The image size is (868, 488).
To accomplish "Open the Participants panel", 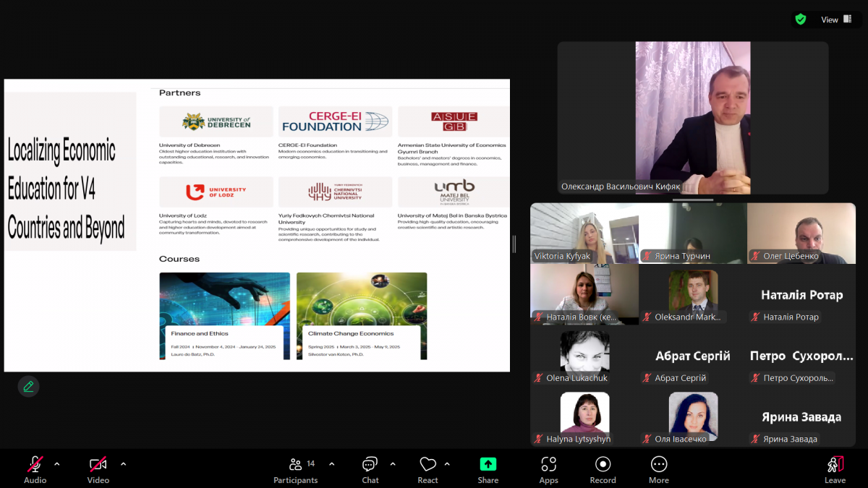I will [296, 468].
